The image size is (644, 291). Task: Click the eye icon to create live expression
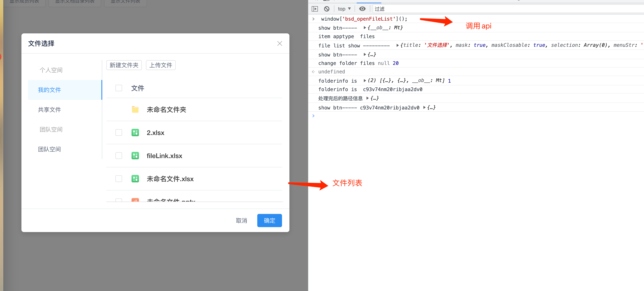pyautogui.click(x=362, y=9)
